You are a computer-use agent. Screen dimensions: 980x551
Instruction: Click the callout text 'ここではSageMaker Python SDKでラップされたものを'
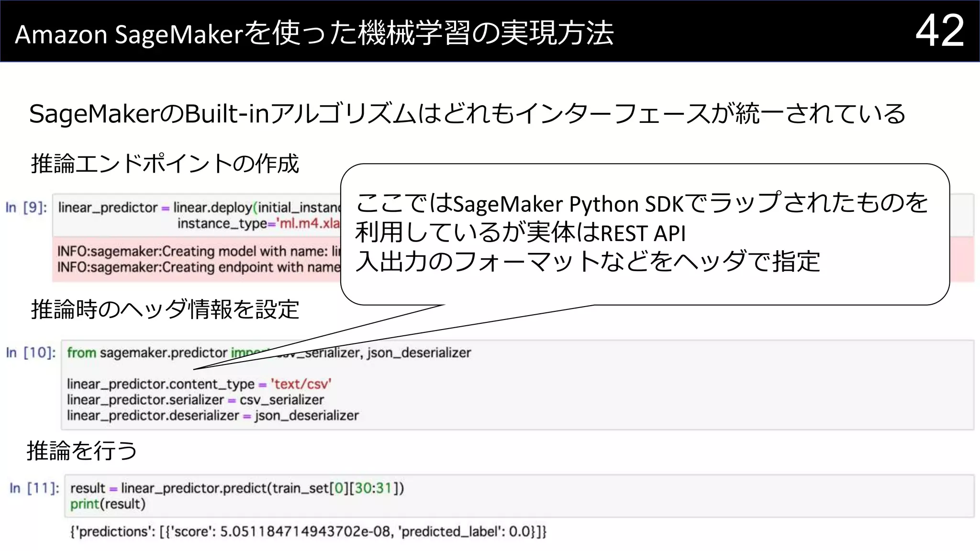(x=642, y=203)
